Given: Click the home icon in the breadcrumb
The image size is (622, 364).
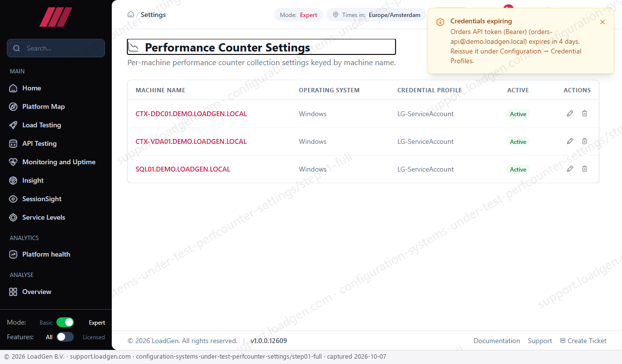Looking at the screenshot, I should [x=131, y=15].
